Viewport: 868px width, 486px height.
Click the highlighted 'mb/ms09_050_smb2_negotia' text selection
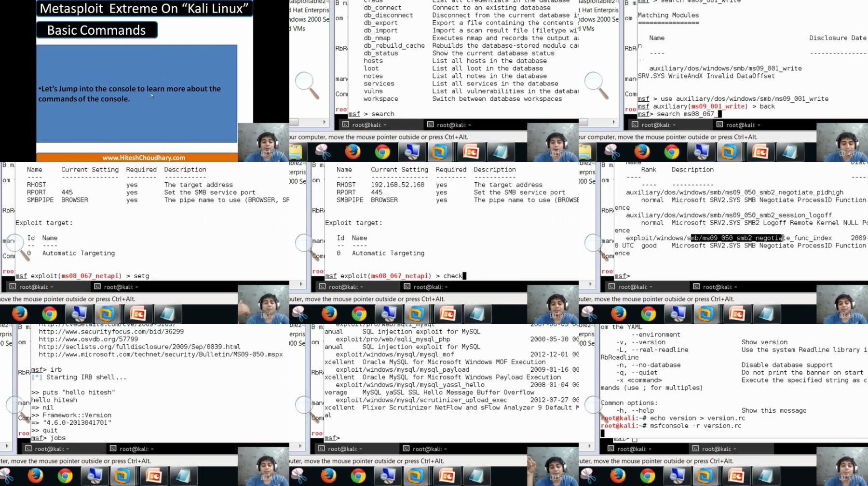[x=737, y=238]
